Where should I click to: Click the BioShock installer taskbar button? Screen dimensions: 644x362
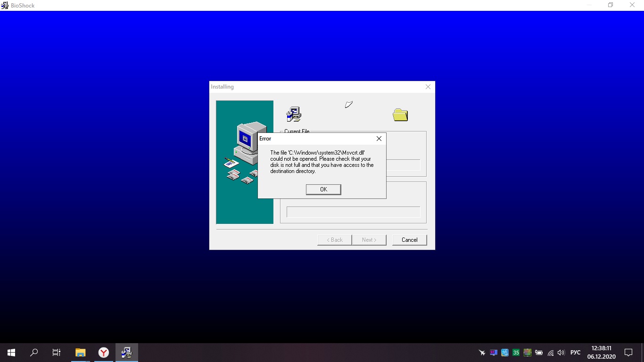point(126,352)
